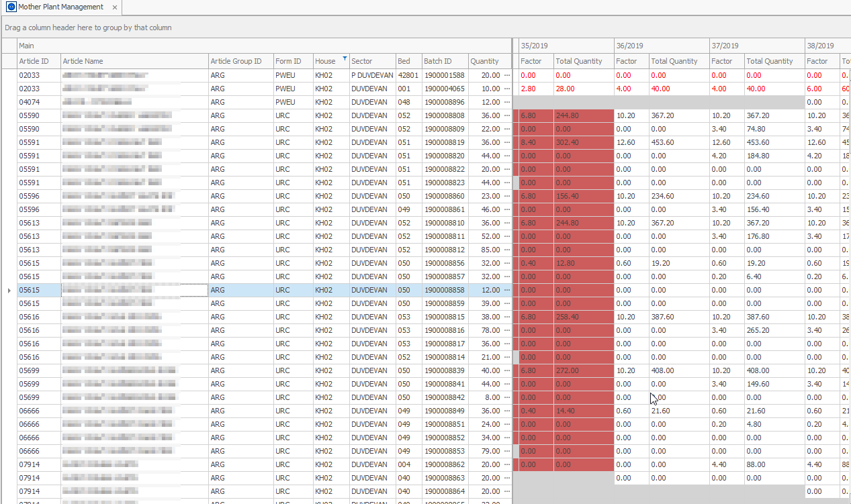Open ellipsis button for batch 1900008858 quantity
The height and width of the screenshot is (504, 851).
(x=507, y=290)
